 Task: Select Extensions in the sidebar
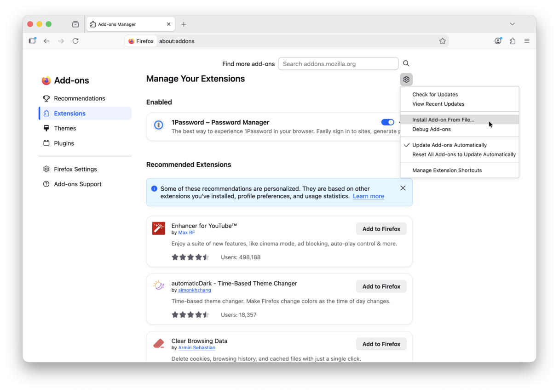(x=85, y=114)
